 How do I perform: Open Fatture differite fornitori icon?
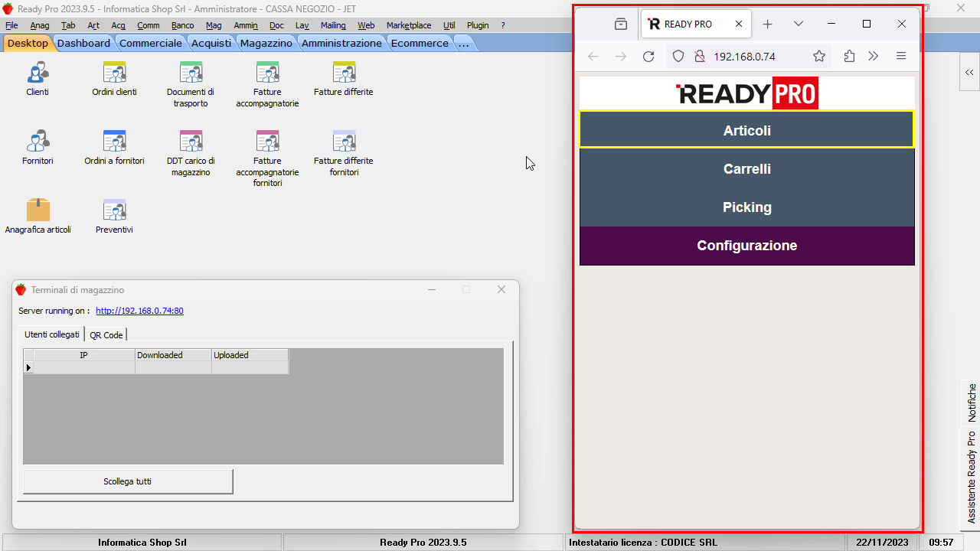tap(344, 142)
